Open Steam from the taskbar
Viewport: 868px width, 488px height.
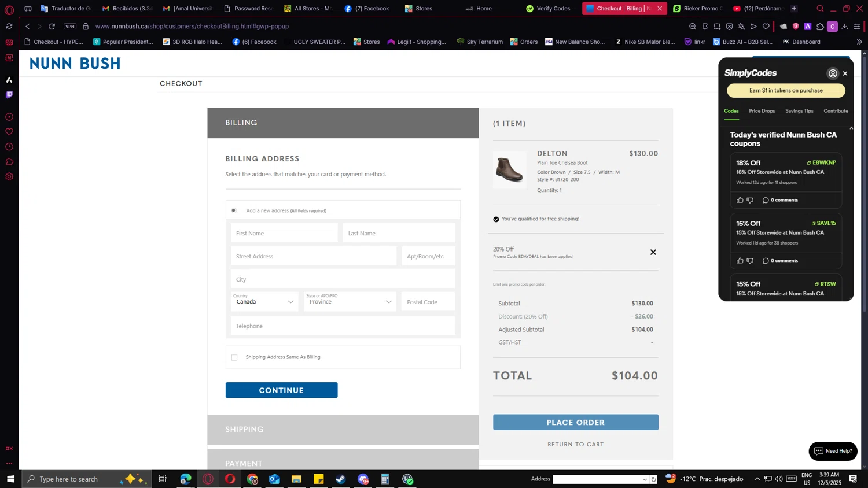[x=341, y=479]
